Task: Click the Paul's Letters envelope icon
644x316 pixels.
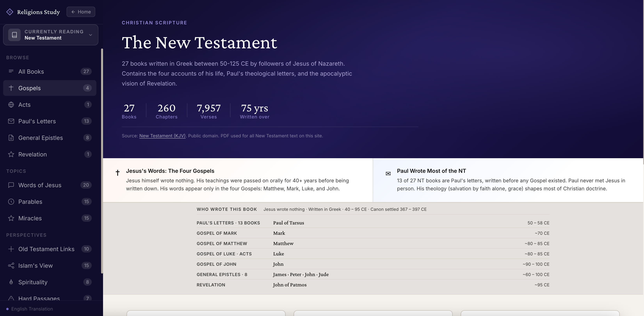Action: (x=11, y=121)
